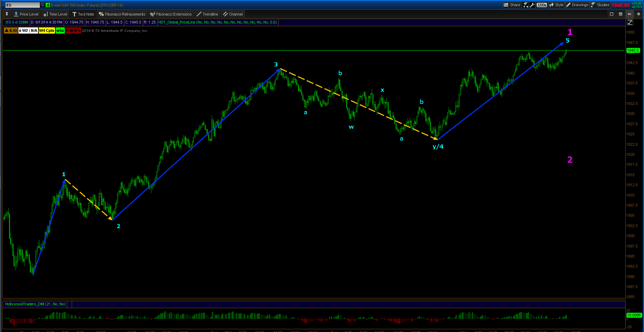Open the 3200tk timeframe selector

pyautogui.click(x=542, y=5)
